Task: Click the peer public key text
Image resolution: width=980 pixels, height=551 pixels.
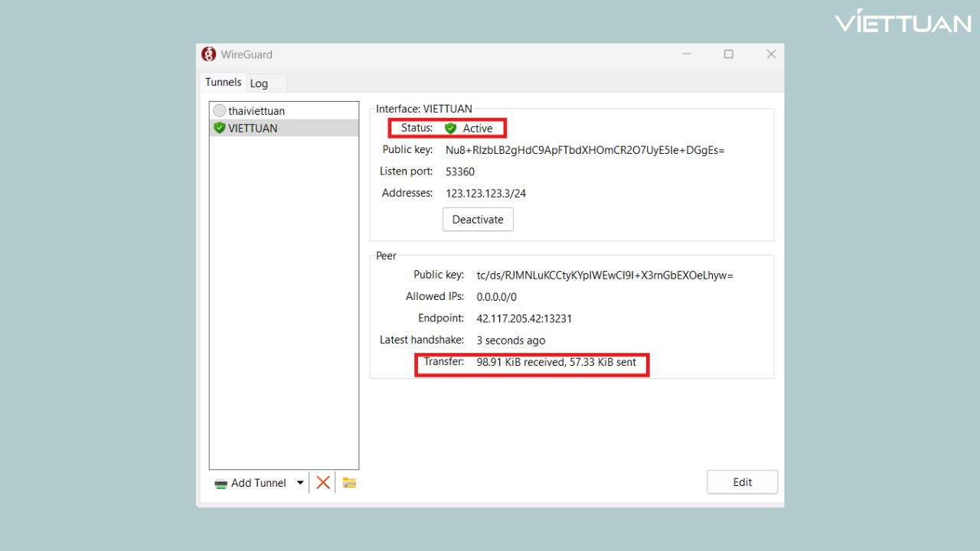Action: point(605,275)
